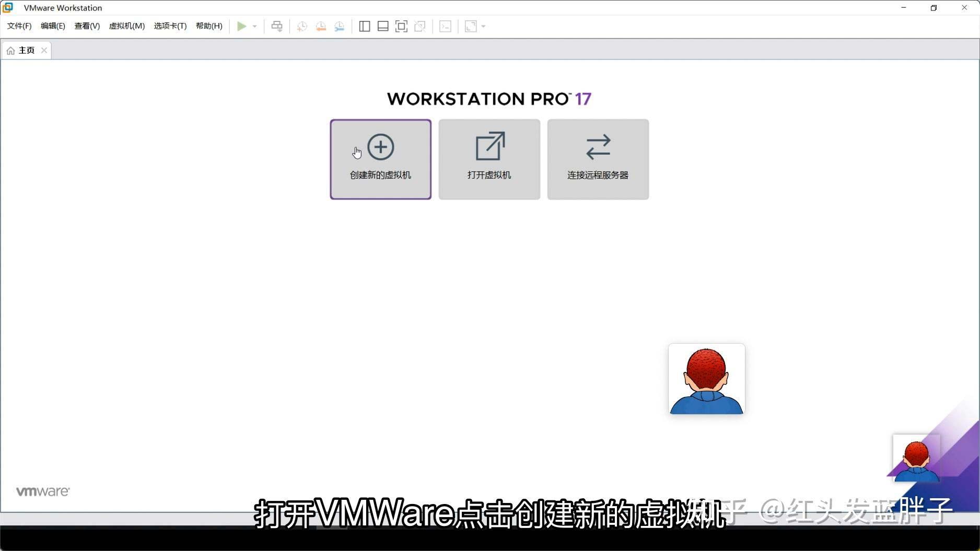Open the 编辑(E) menu
The image size is (980, 551).
[x=53, y=26]
